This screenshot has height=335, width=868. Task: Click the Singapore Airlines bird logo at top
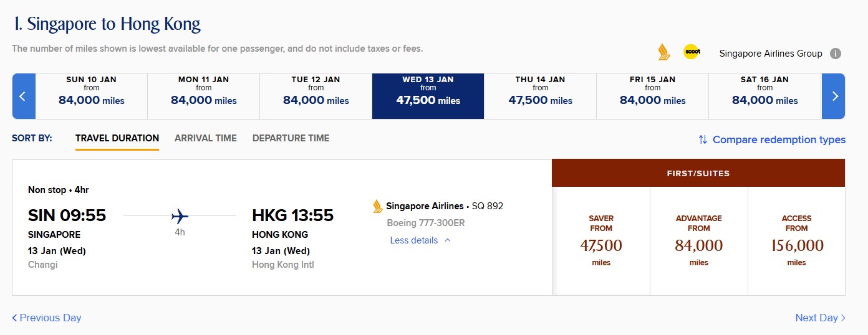click(664, 52)
